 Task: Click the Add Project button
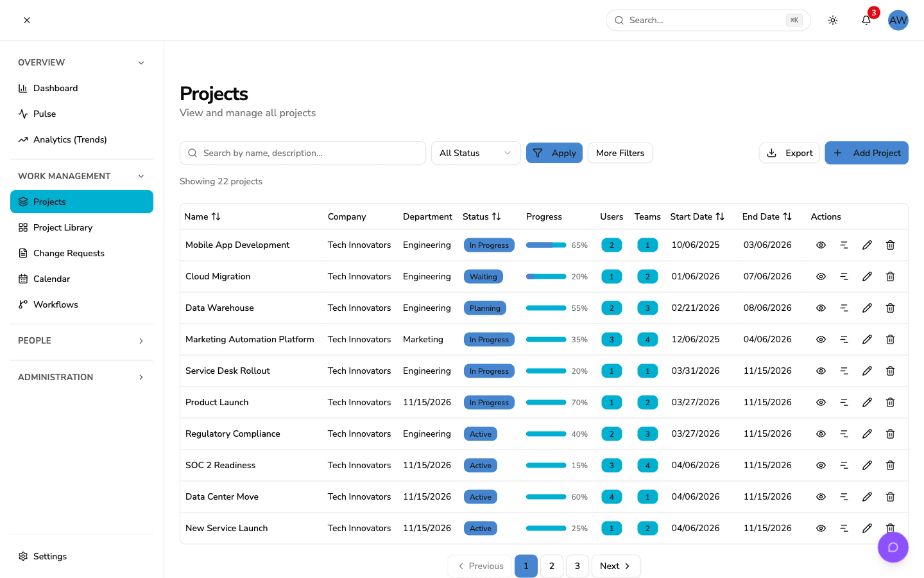coord(866,153)
